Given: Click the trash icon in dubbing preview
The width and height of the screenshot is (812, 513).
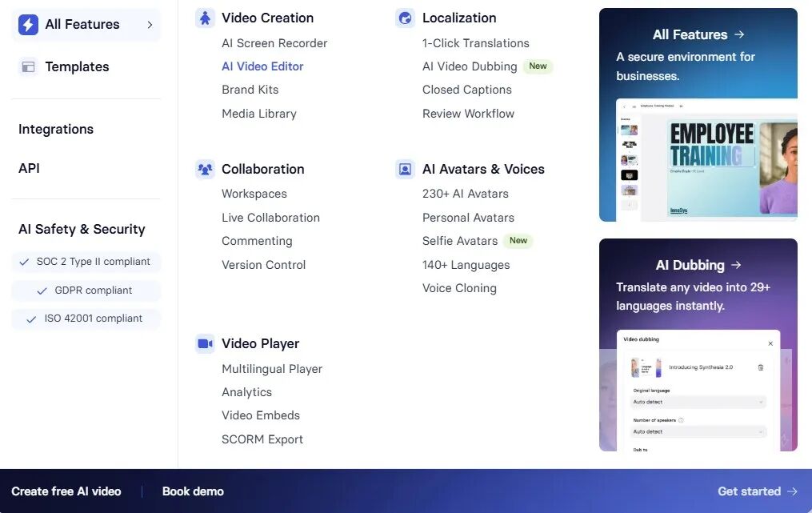Looking at the screenshot, I should pos(761,367).
